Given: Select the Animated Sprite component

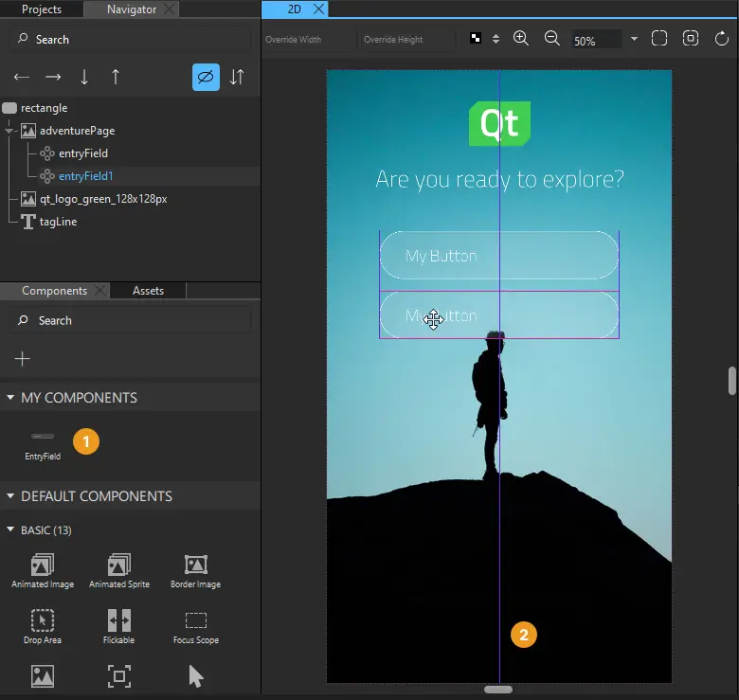Looking at the screenshot, I should pyautogui.click(x=118, y=571).
